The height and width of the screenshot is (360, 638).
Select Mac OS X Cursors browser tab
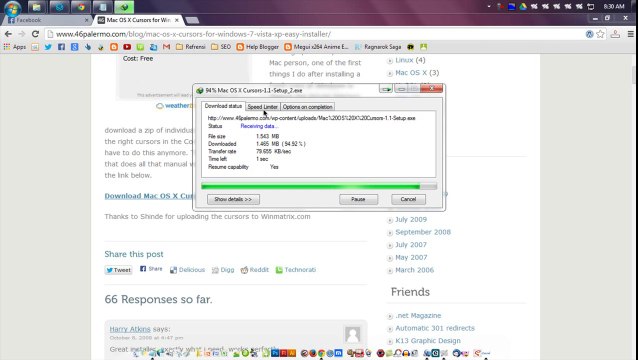point(138,20)
